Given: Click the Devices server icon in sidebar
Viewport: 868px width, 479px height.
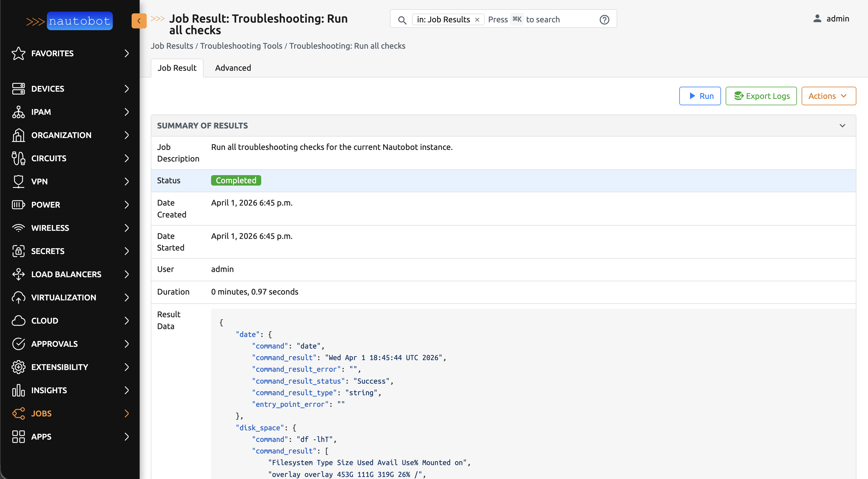Looking at the screenshot, I should click(18, 89).
